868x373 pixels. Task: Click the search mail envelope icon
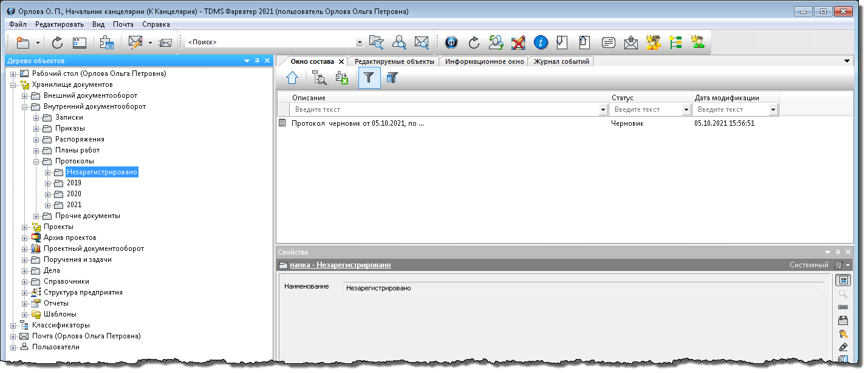click(x=422, y=43)
